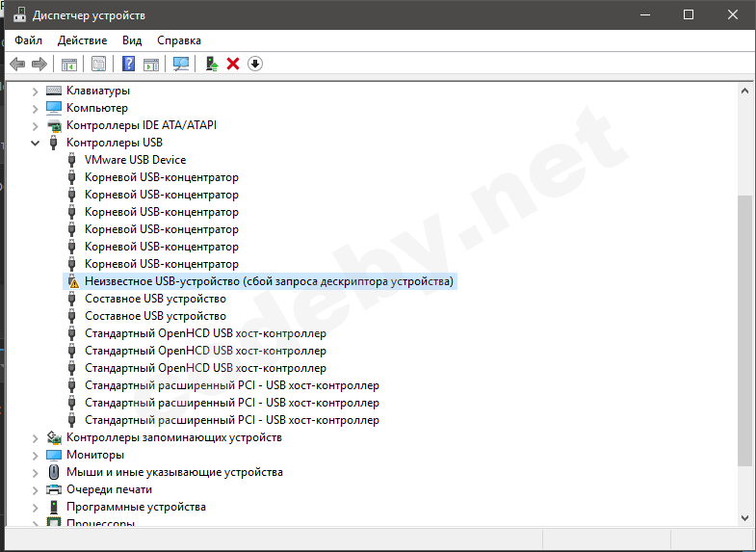Image resolution: width=756 pixels, height=552 pixels.
Task: Expand the Компьютер node
Action: [35, 108]
